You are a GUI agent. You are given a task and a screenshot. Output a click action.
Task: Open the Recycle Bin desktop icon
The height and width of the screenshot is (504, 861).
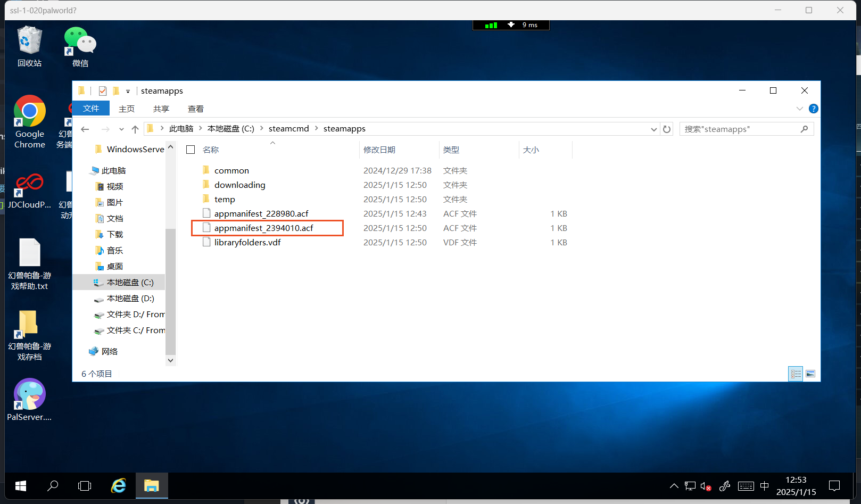coord(29,47)
